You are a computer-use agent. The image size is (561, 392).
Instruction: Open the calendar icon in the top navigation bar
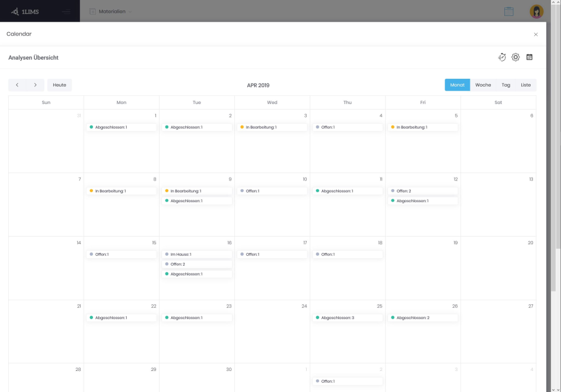[x=509, y=11]
